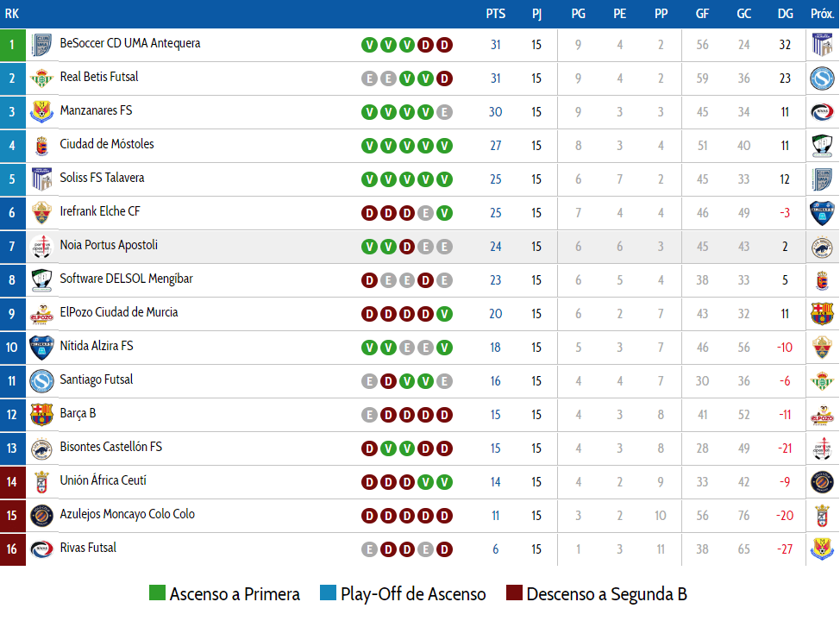
Task: Open the Noia Portus Apostoli team link
Action: [109, 245]
